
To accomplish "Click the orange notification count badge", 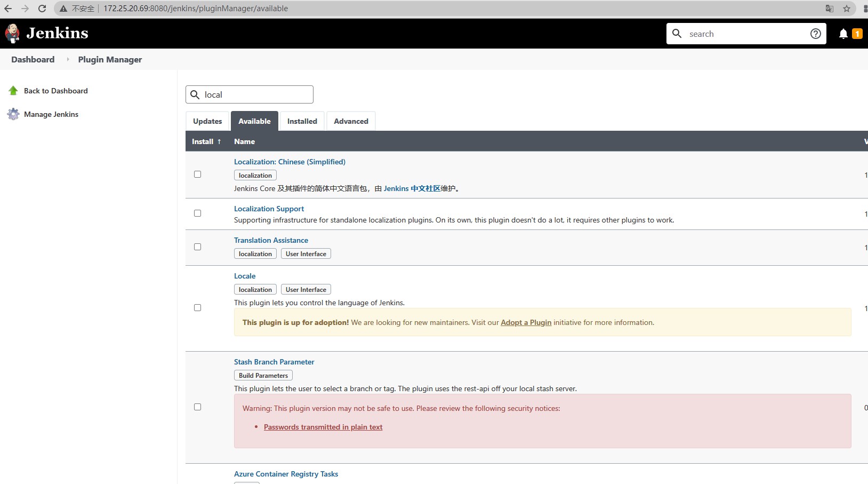I will pos(857,34).
